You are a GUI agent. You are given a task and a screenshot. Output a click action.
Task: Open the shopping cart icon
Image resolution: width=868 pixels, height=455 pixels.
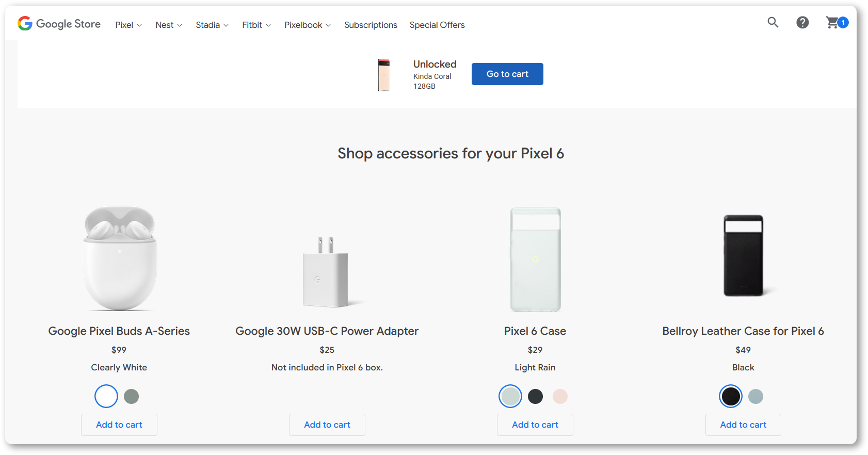837,23
